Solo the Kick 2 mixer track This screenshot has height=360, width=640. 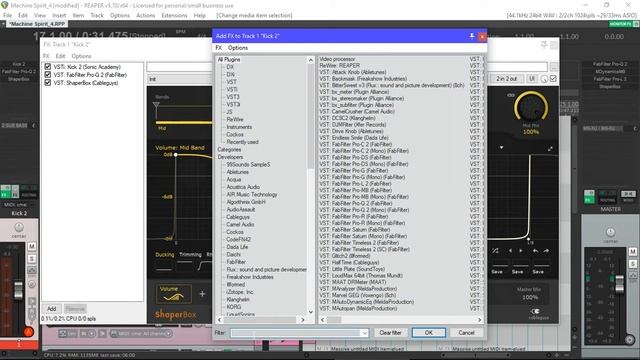[x=31, y=259]
